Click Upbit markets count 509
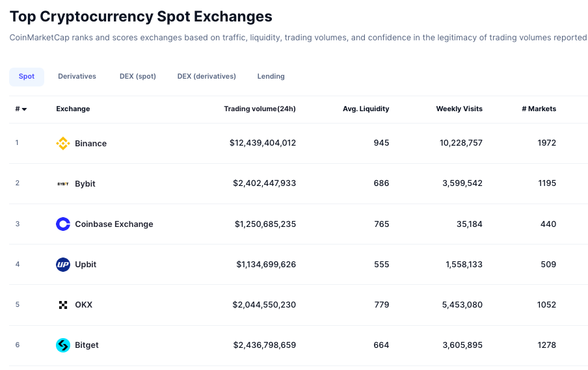The width and height of the screenshot is (588, 370). (548, 264)
